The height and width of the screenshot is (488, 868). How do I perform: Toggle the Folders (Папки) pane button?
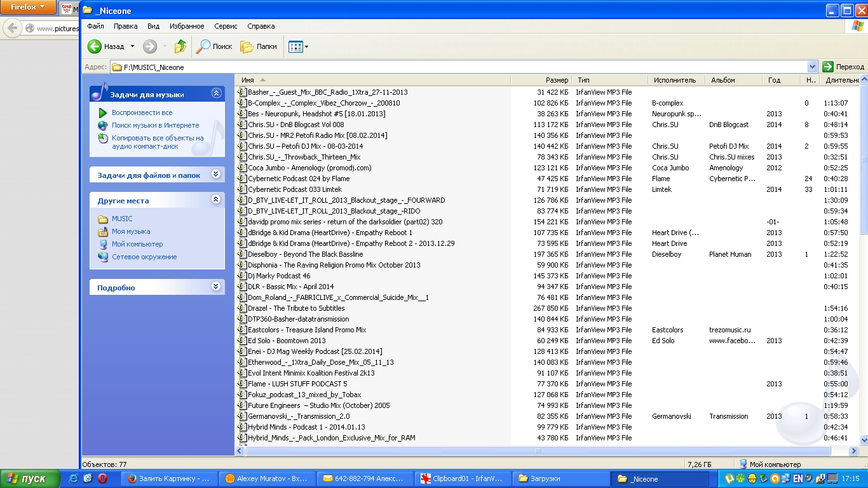tap(259, 46)
